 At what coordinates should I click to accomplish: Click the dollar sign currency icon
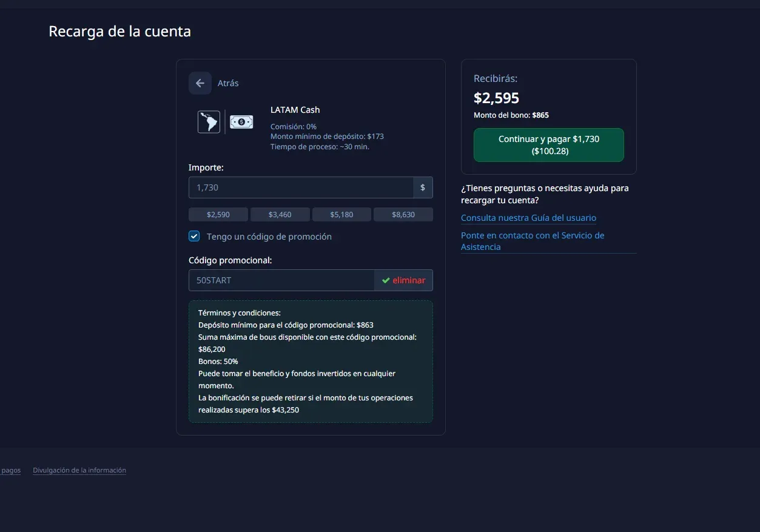pos(423,187)
